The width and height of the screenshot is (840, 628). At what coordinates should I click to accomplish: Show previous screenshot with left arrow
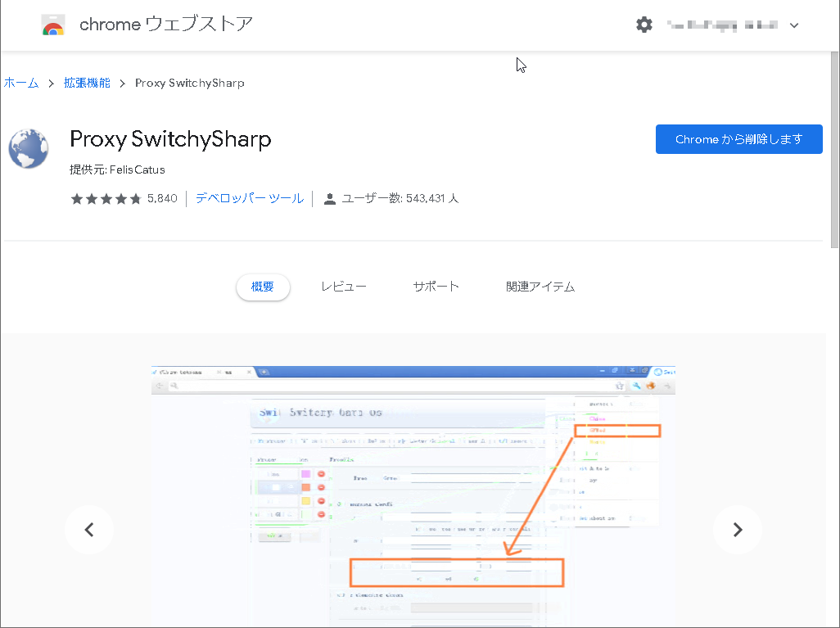89,530
